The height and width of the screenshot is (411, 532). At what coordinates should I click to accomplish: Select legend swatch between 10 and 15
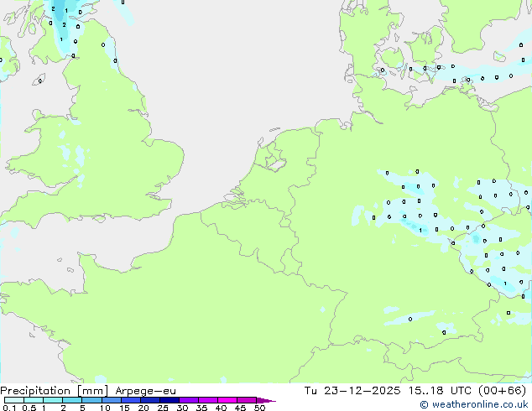point(112,400)
